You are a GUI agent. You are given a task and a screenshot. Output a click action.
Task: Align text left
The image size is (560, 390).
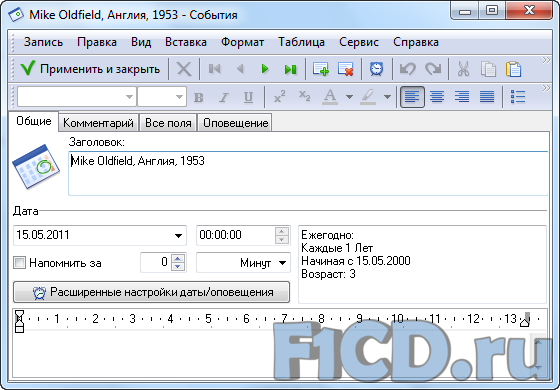pyautogui.click(x=412, y=97)
